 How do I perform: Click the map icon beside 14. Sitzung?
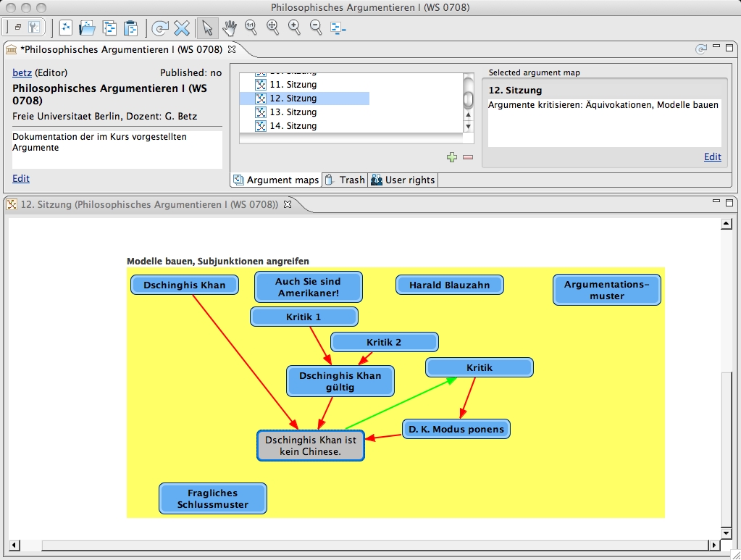coord(261,126)
